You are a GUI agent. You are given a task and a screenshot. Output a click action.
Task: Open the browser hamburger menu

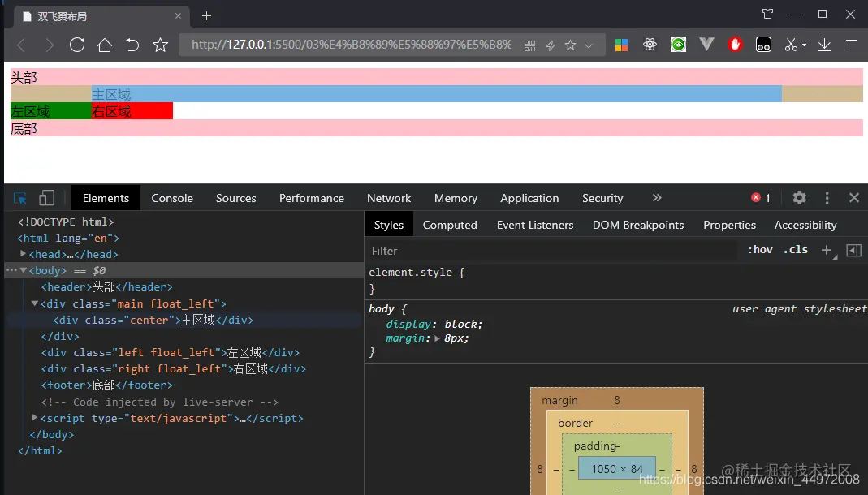click(852, 45)
